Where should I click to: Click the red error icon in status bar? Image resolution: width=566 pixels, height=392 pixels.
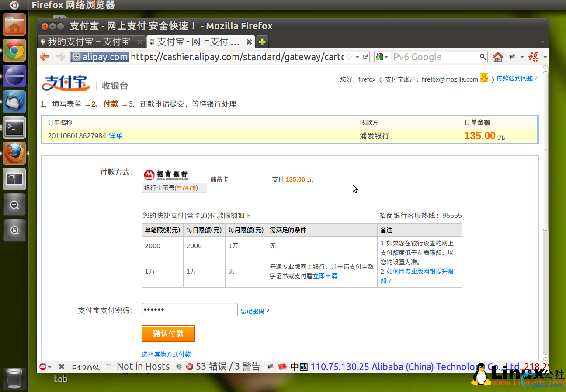(190, 367)
